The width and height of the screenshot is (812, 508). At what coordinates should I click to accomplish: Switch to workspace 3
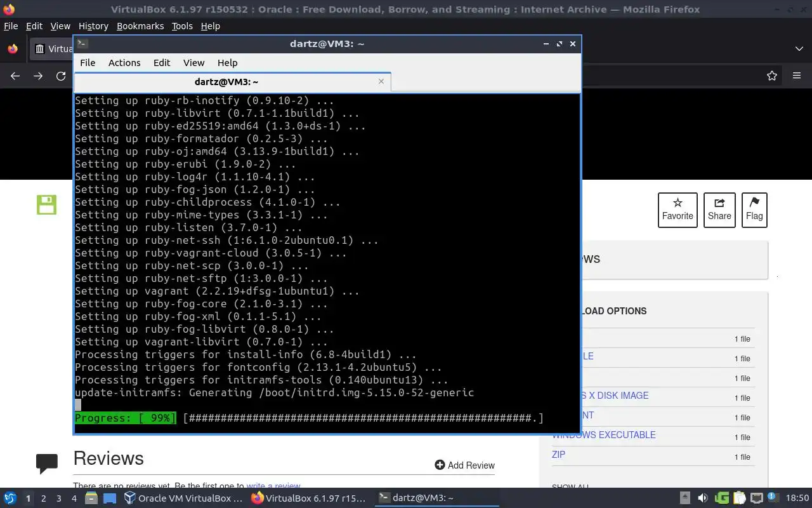click(x=59, y=498)
